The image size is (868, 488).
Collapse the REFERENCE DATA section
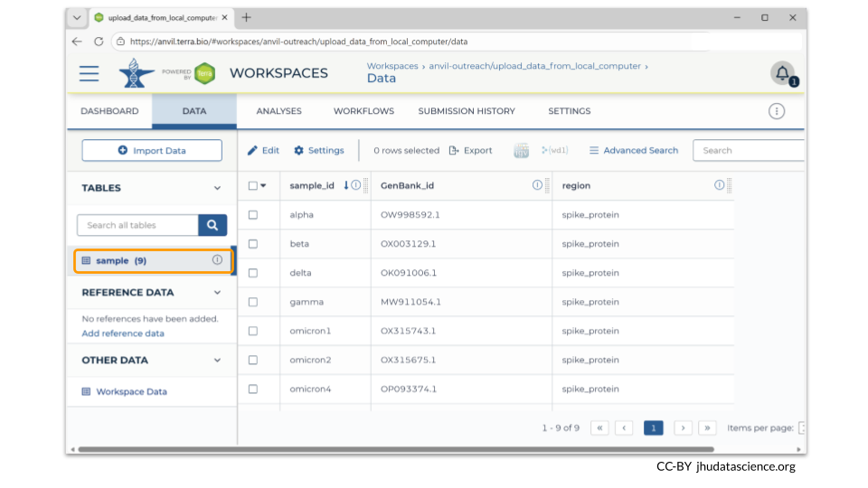[x=217, y=293]
